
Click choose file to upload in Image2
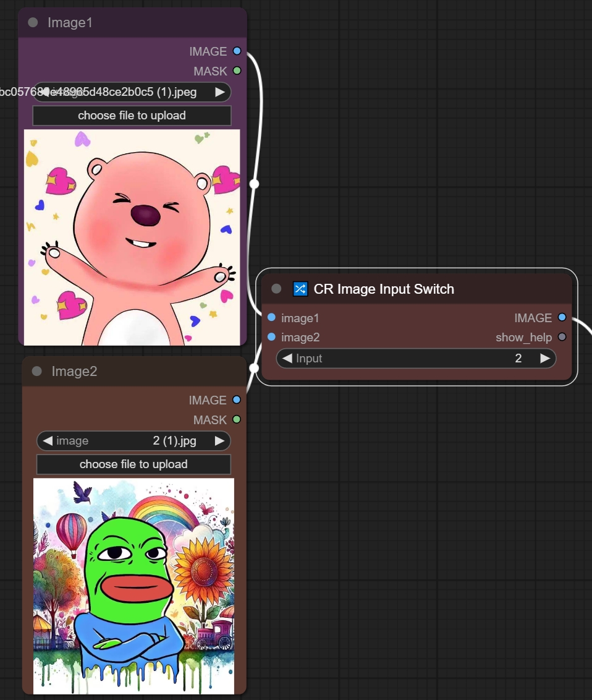point(133,464)
